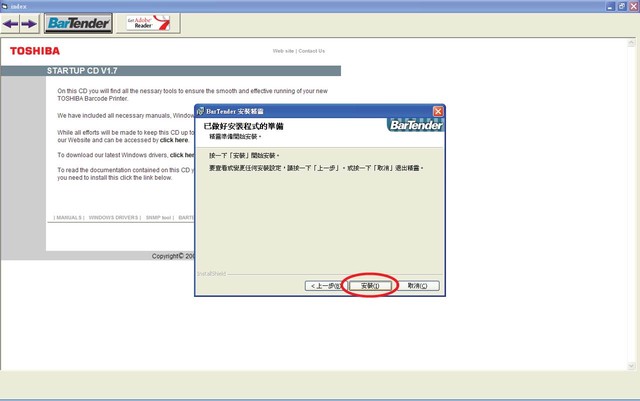Click the 安裝(I) install button
Screen dimensions: 640x401
point(370,286)
